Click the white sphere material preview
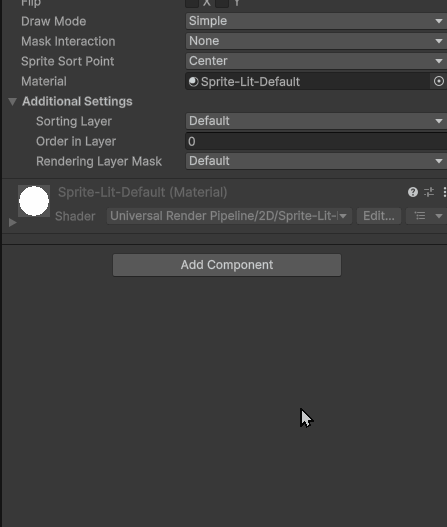 pyautogui.click(x=34, y=201)
